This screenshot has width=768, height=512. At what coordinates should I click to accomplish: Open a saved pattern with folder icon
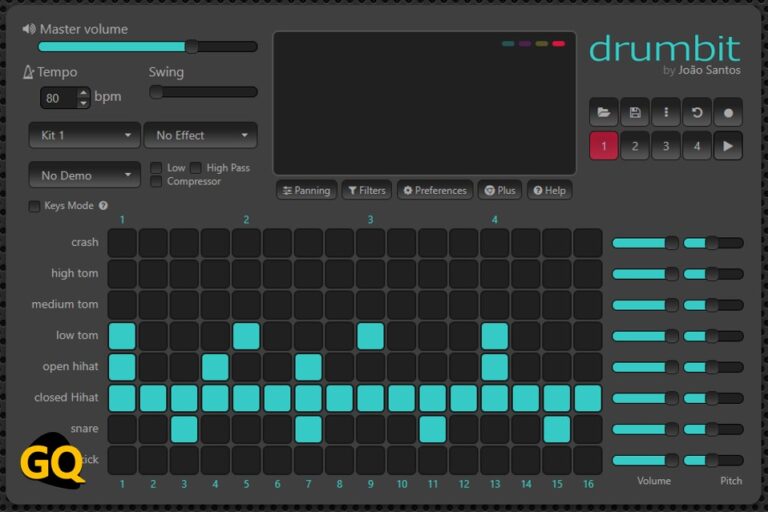[603, 113]
